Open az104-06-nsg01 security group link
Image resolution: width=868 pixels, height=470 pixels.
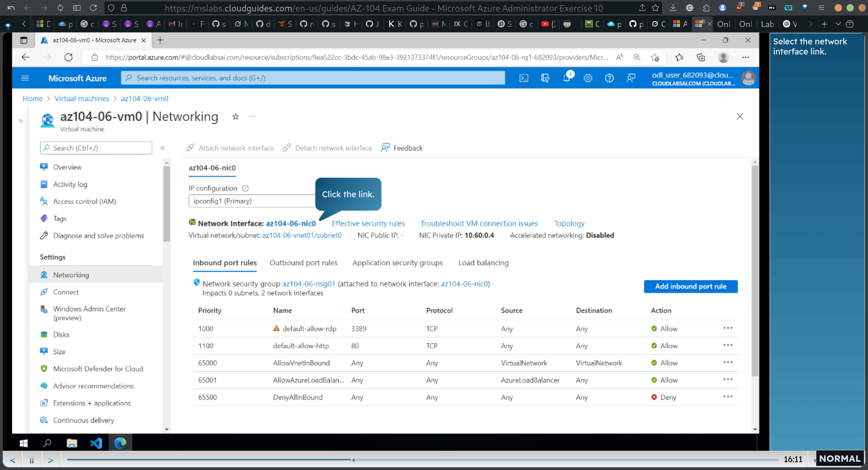click(x=309, y=284)
